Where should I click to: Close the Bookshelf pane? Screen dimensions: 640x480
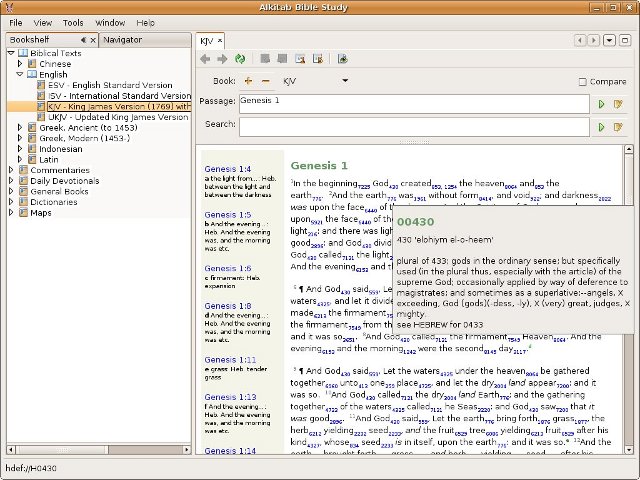pos(93,40)
